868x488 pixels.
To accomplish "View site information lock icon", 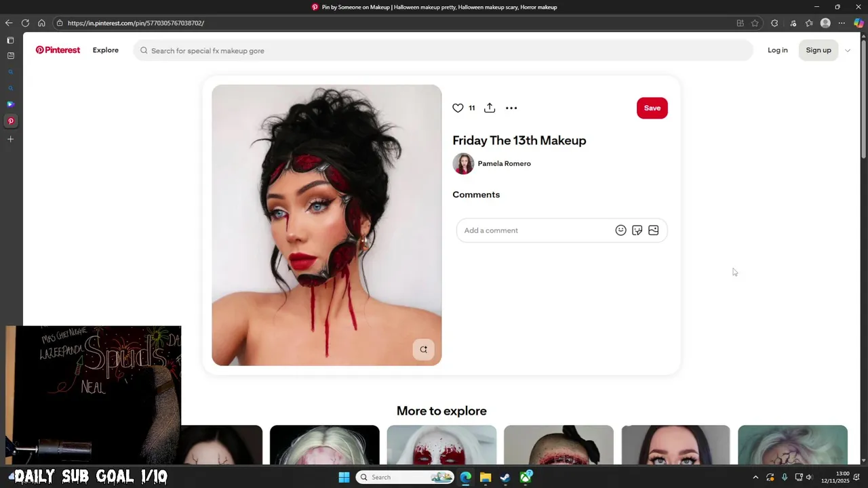I will 60,23.
